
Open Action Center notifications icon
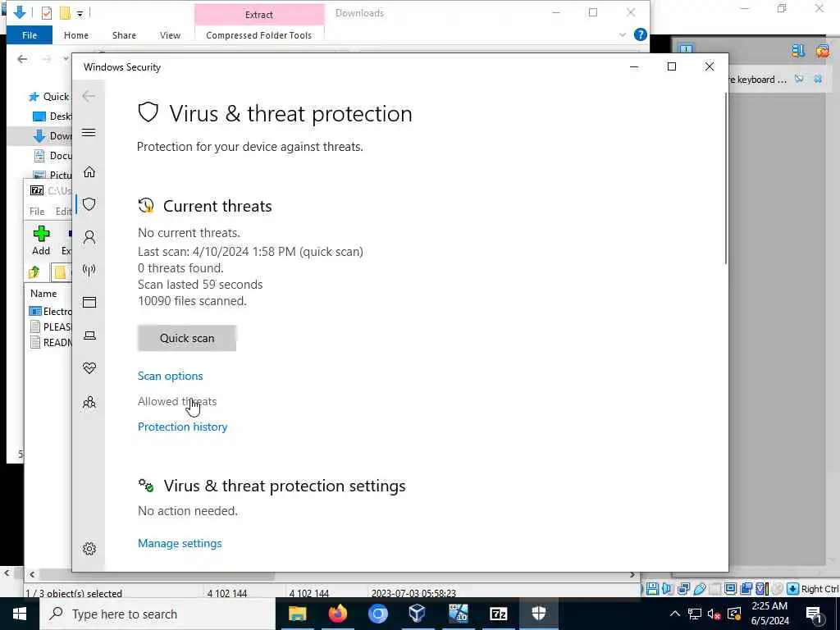point(815,614)
